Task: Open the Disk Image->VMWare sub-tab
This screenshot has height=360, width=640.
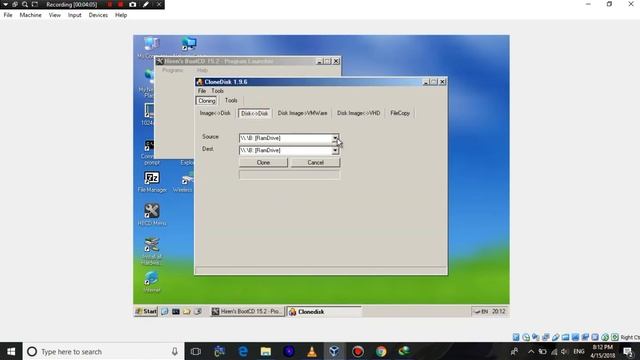Action: (302, 113)
